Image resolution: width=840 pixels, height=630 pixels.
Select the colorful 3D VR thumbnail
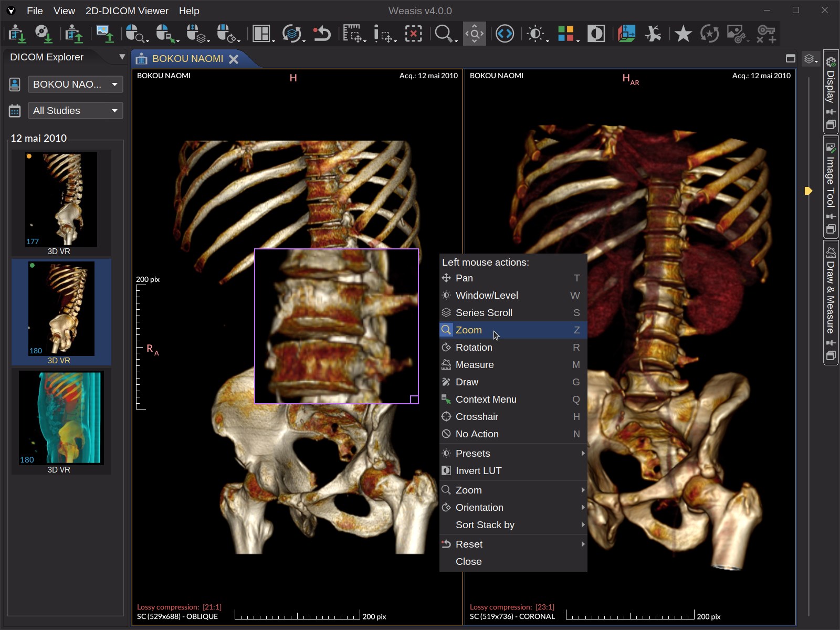pos(61,417)
